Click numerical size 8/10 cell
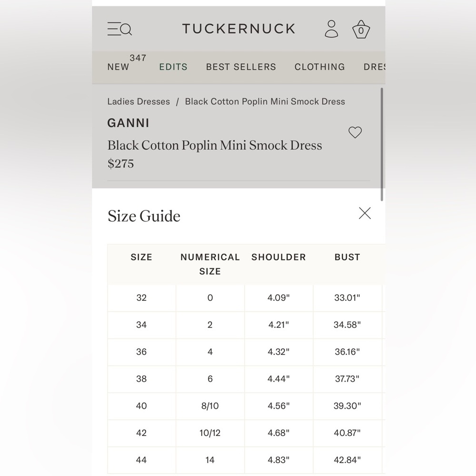This screenshot has height=476, width=476. pos(210,406)
